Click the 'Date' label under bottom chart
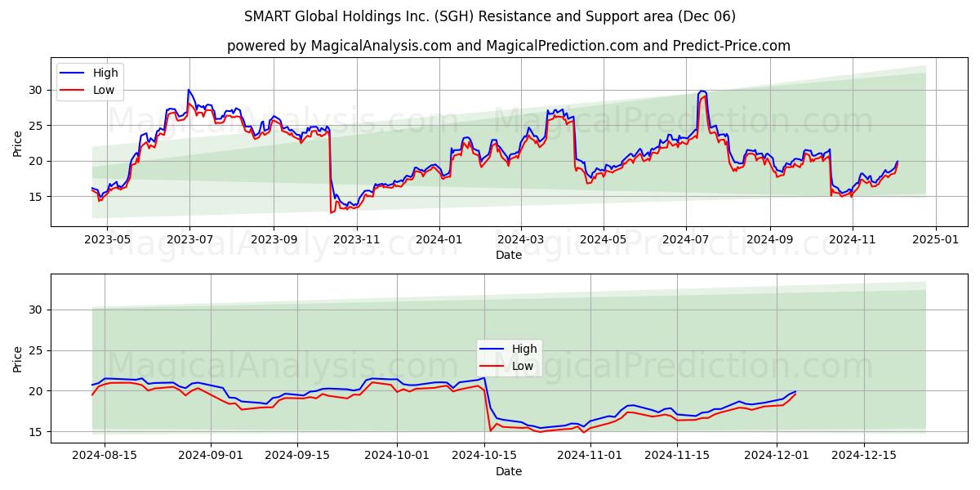The image size is (980, 490). pyautogui.click(x=509, y=471)
